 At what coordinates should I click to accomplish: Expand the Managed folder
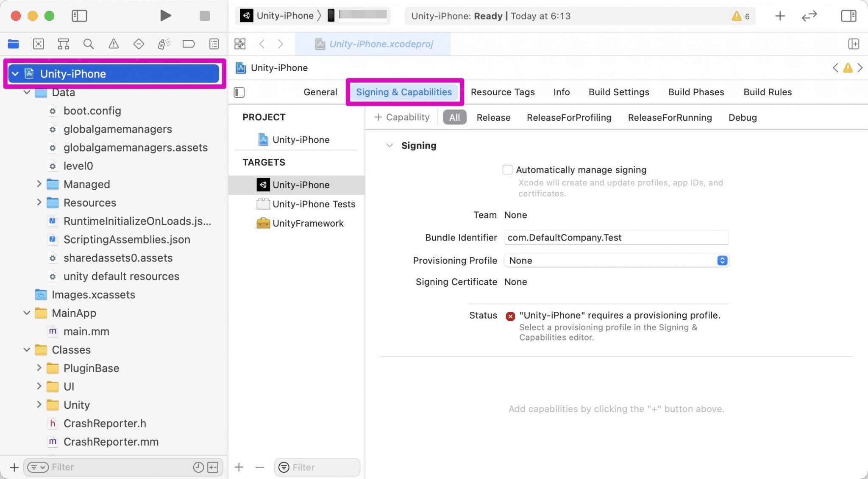click(x=39, y=184)
